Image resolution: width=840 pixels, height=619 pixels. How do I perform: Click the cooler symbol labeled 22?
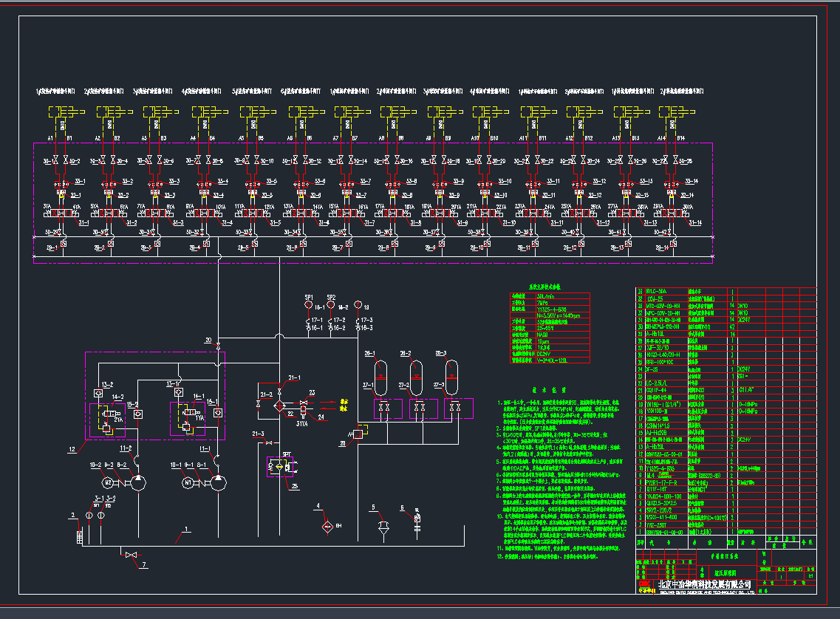(x=280, y=406)
